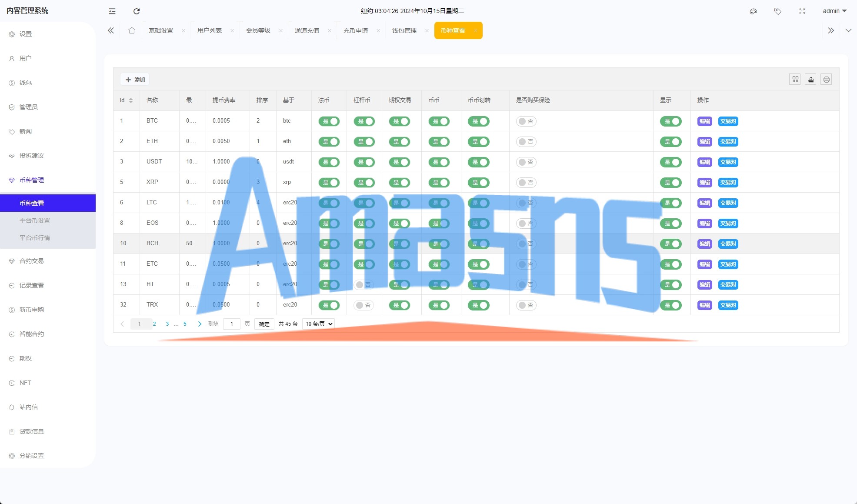The width and height of the screenshot is (857, 504).
Task: Expand 记录查看 sidebar menu
Action: (48, 285)
